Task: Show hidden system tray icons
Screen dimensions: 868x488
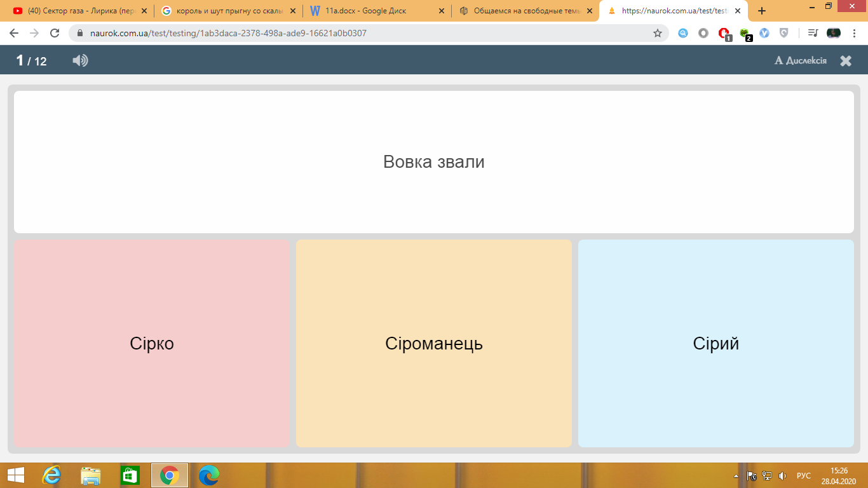Action: pyautogui.click(x=736, y=476)
